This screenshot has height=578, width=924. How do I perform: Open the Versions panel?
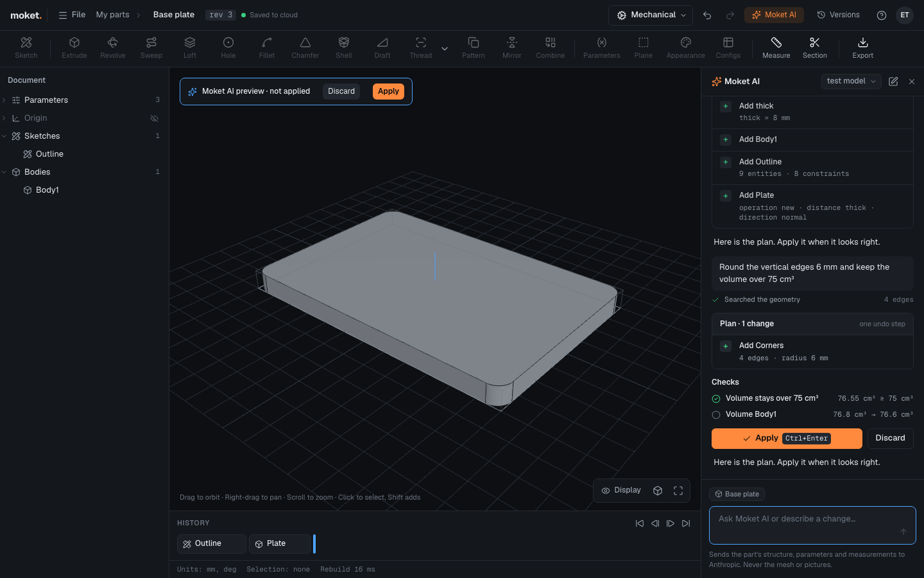pos(838,15)
